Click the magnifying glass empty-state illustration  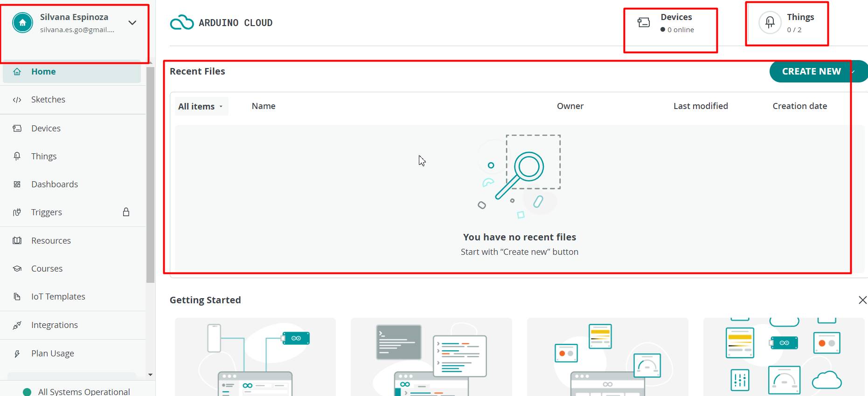(519, 177)
